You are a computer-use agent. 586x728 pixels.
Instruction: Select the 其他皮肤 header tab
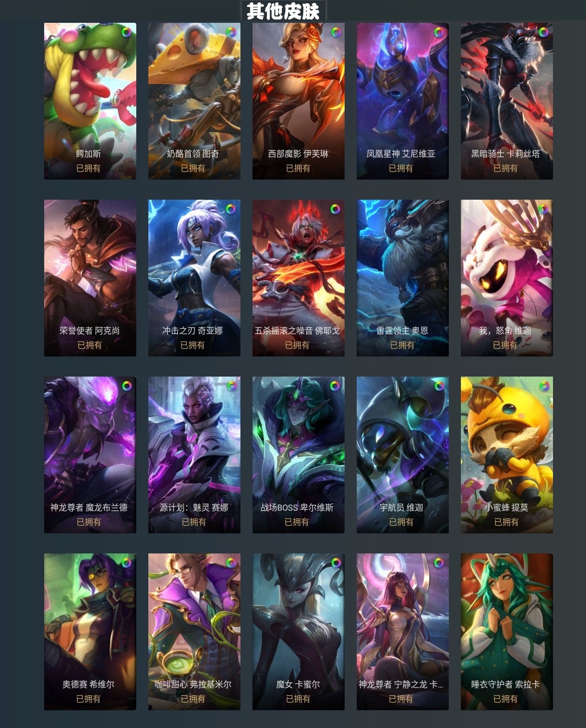pyautogui.click(x=283, y=11)
